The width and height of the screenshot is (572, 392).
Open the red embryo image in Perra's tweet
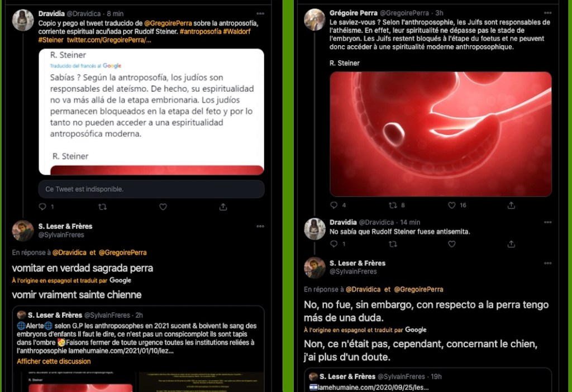[x=441, y=134]
